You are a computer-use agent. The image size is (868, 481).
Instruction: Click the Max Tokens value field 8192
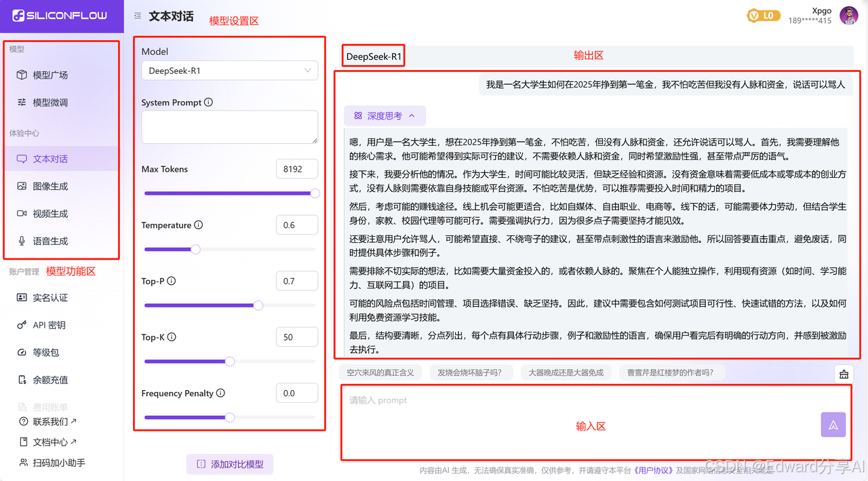pos(297,169)
